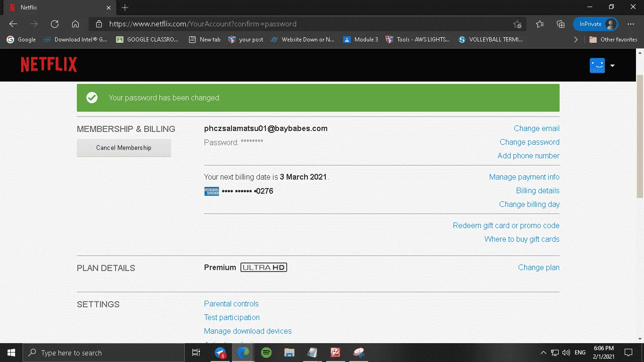This screenshot has height=362, width=644.
Task: Click the volume speaker tray icon
Action: [x=566, y=353]
